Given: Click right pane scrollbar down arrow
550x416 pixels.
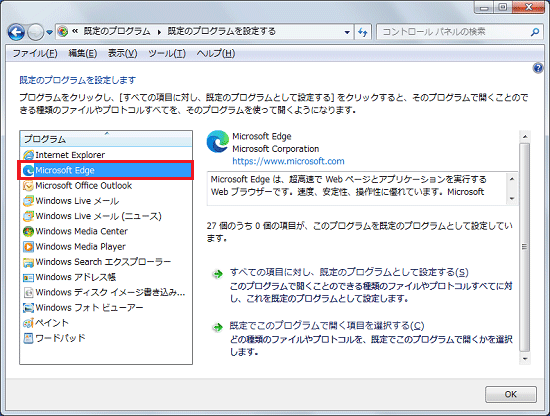Looking at the screenshot, I should click(x=525, y=358).
